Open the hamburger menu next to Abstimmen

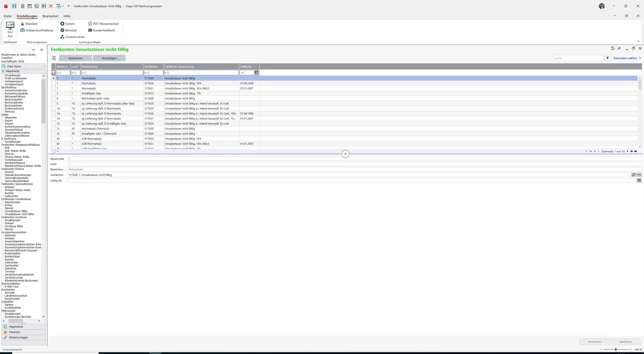(x=54, y=58)
